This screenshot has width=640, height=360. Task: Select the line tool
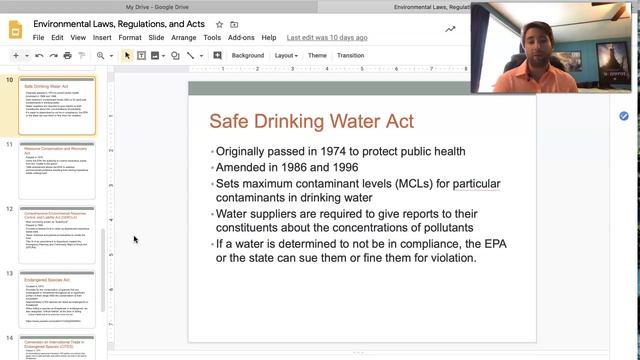point(191,56)
